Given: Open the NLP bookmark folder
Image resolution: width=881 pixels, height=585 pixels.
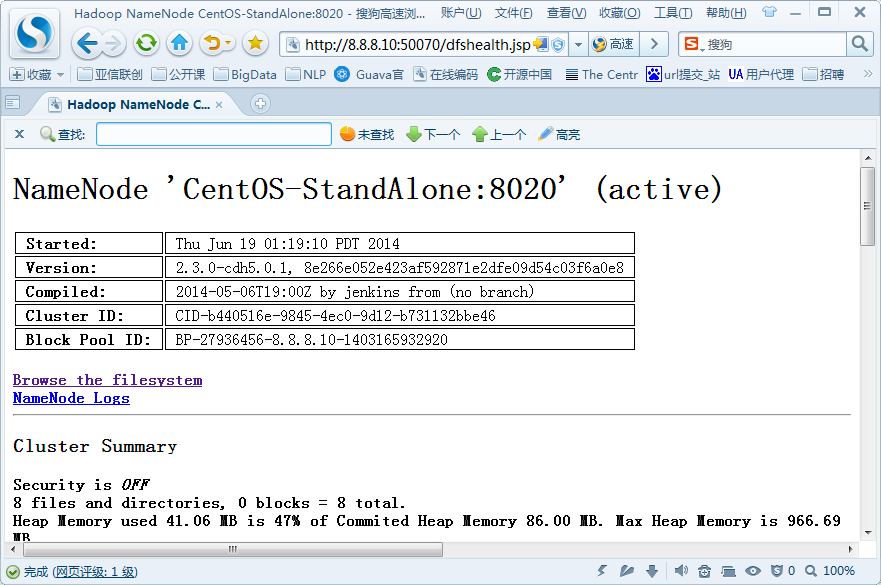Looking at the screenshot, I should pos(306,74).
